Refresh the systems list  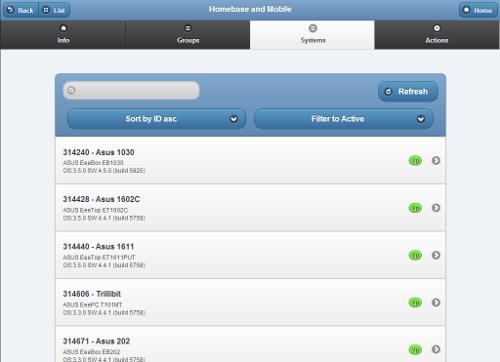[408, 91]
